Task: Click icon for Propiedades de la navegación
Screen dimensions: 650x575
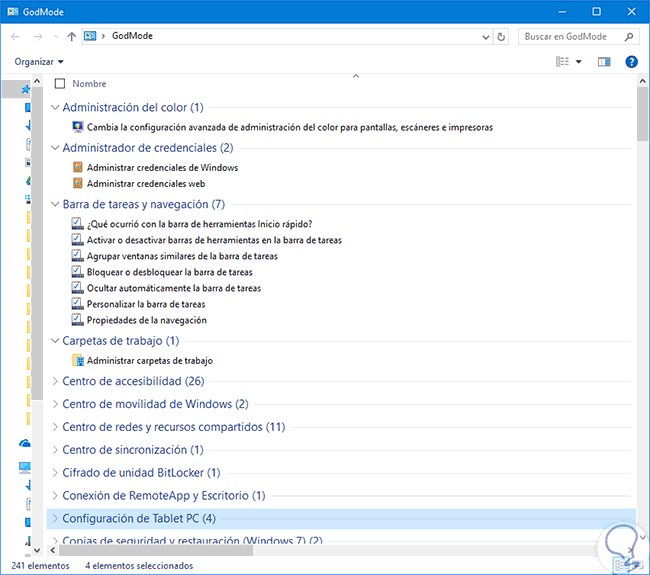Action: point(78,320)
